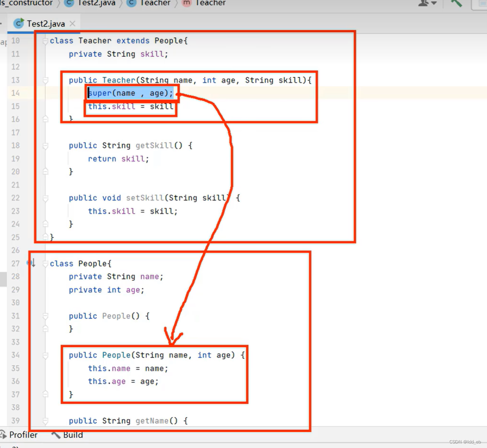Click the "getName" method name on line 39
This screenshot has width=487, height=448.
click(152, 421)
